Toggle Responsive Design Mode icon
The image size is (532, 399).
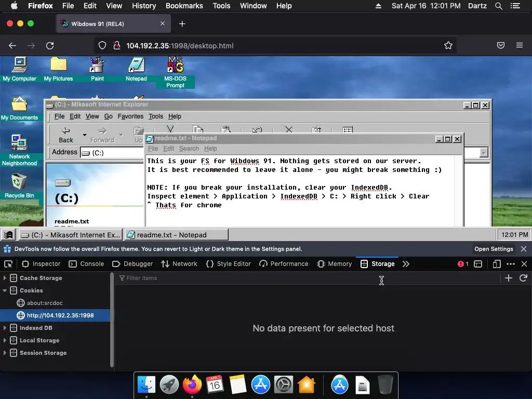point(496,264)
